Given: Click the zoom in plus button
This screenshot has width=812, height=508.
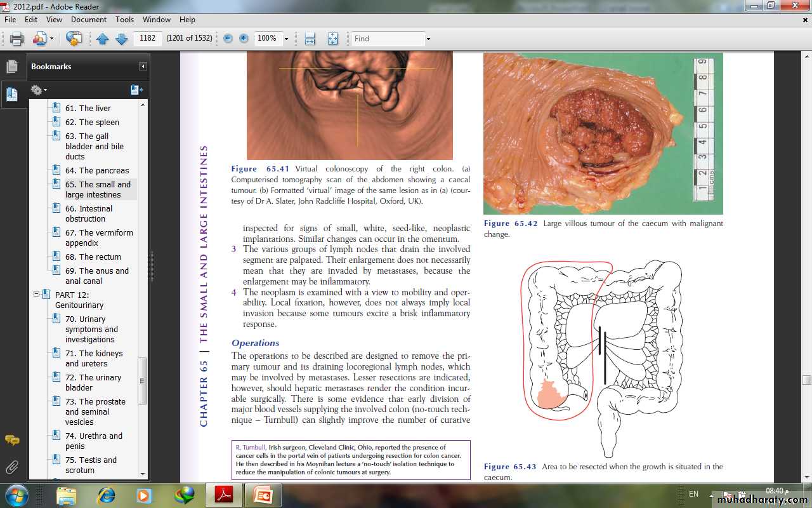Looking at the screenshot, I should (244, 39).
